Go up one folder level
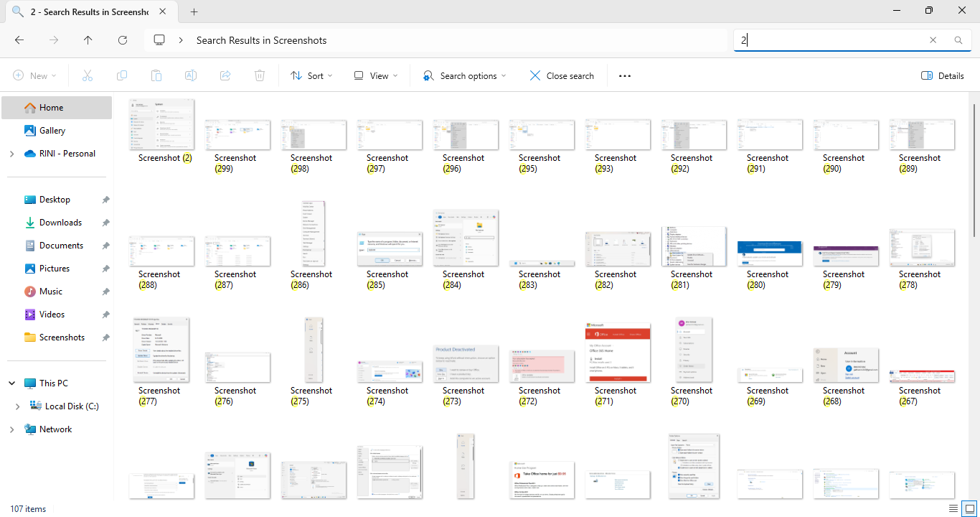The height and width of the screenshot is (517, 980). tap(88, 40)
